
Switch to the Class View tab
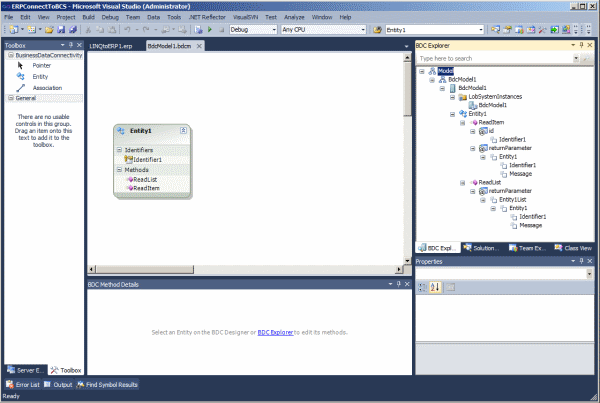coord(573,248)
